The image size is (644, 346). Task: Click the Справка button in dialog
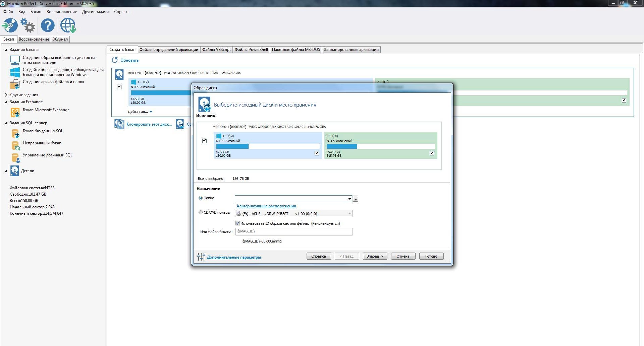[x=318, y=256]
